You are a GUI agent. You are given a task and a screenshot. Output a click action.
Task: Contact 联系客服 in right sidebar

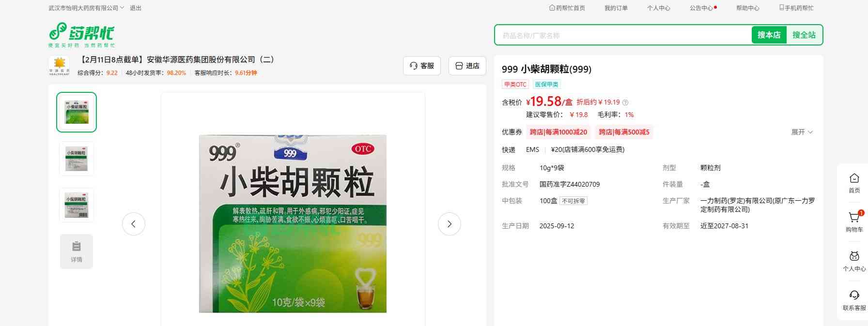pos(854,300)
